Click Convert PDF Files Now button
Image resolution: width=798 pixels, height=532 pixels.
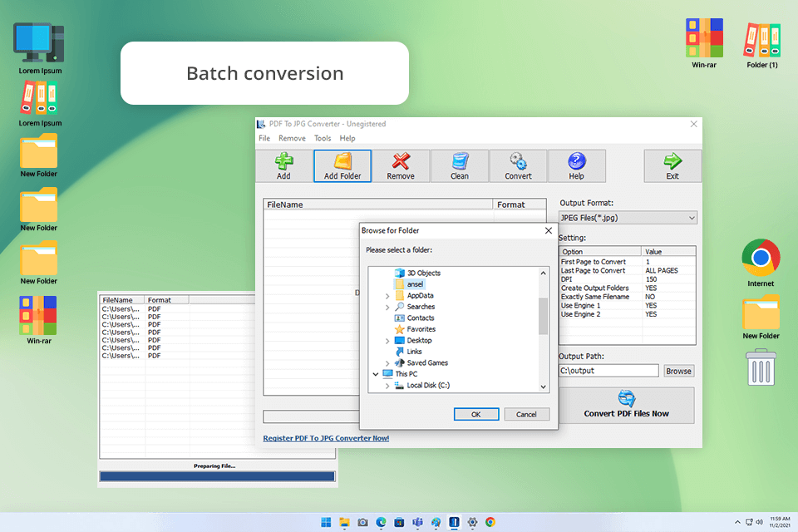coord(627,406)
